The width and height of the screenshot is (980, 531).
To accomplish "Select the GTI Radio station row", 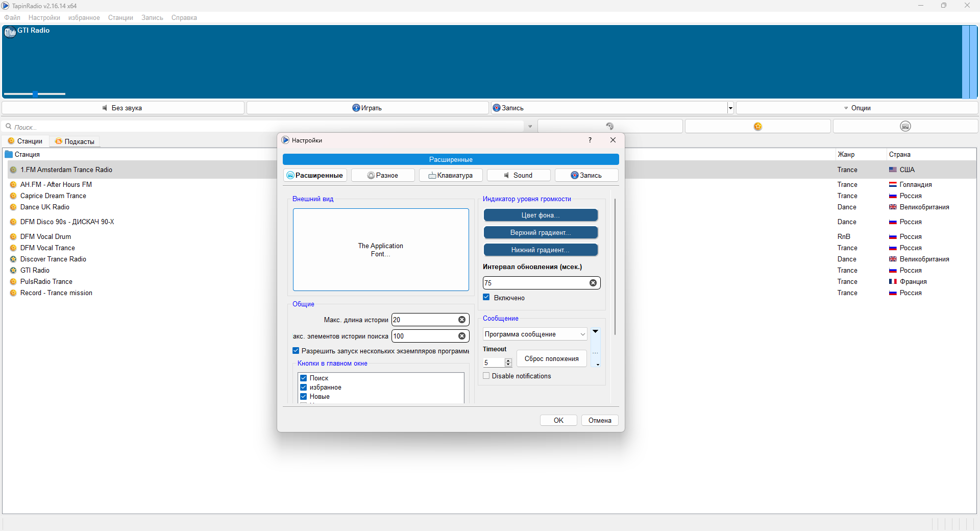I will pos(35,270).
